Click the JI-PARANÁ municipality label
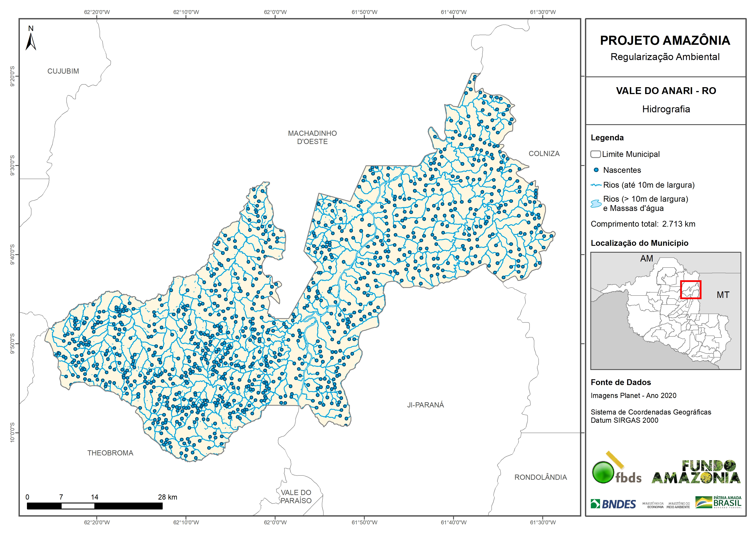The width and height of the screenshot is (756, 534). pos(426,405)
